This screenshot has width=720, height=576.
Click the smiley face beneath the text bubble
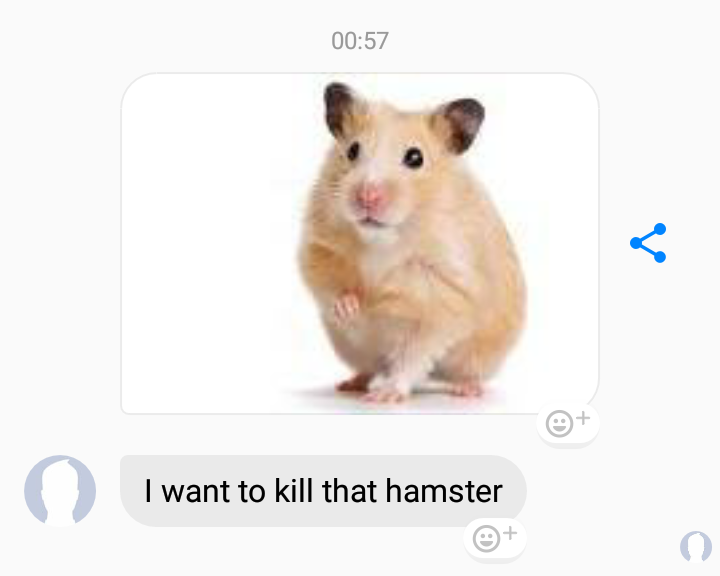486,538
